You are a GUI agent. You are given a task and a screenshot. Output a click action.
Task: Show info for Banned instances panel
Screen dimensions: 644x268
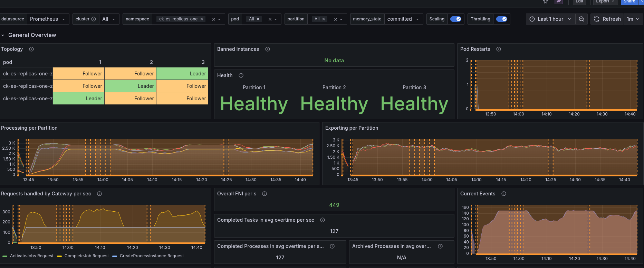[268, 49]
